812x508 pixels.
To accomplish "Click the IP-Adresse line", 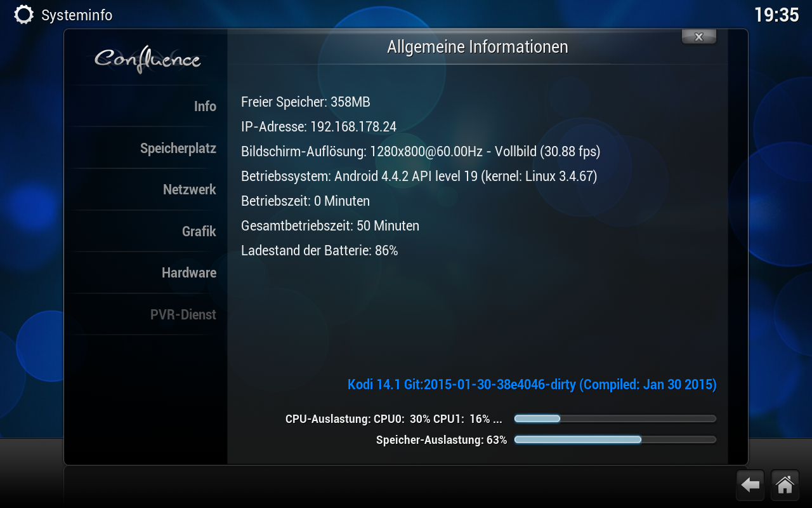I will (x=318, y=126).
